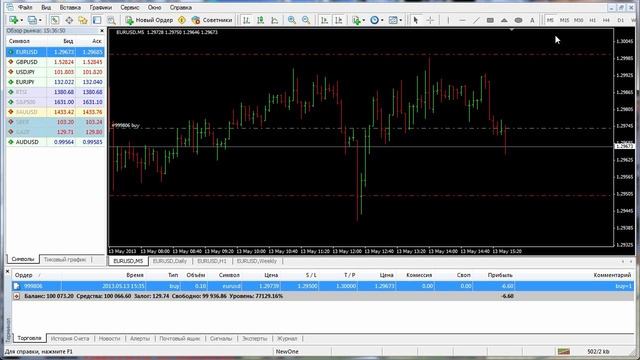The width and height of the screenshot is (640, 360).
Task: Switch to H1 timeframe
Action: pos(593,20)
